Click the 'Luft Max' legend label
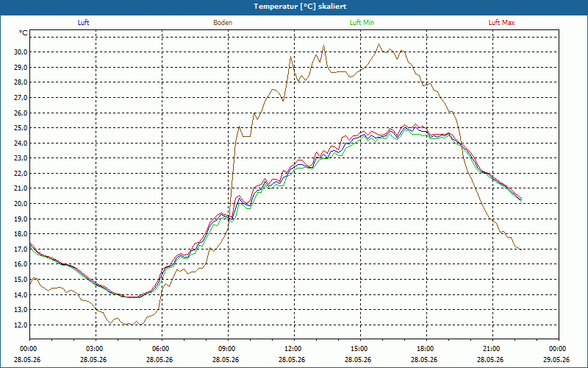This screenshot has height=368, width=588. pyautogui.click(x=501, y=23)
